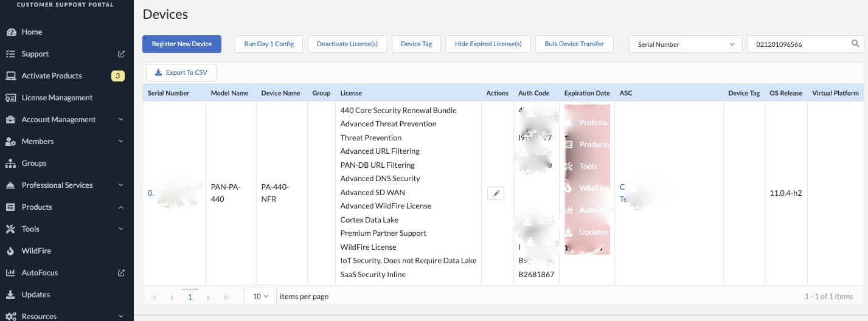Expand the Account Management menu

pyautogui.click(x=120, y=120)
